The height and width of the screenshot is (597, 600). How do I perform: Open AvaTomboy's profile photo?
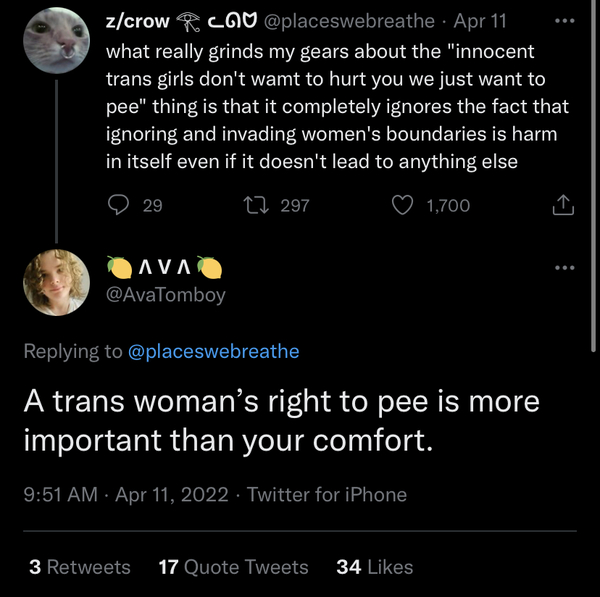pyautogui.click(x=57, y=283)
